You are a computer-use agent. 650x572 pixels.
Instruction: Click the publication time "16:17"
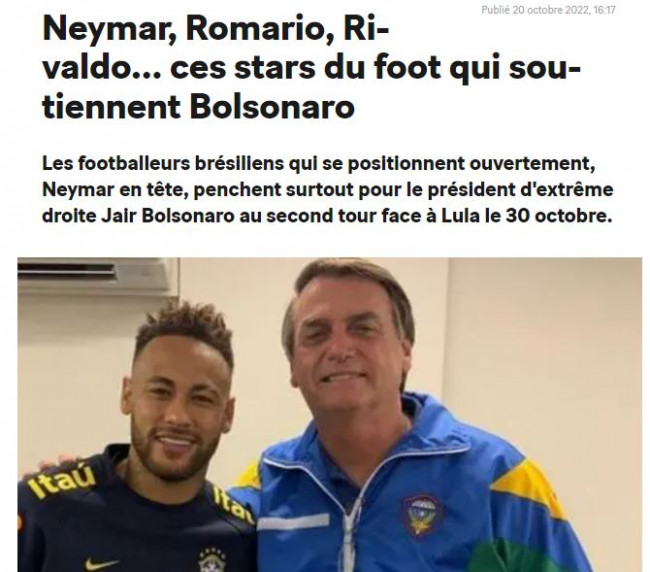(x=604, y=10)
